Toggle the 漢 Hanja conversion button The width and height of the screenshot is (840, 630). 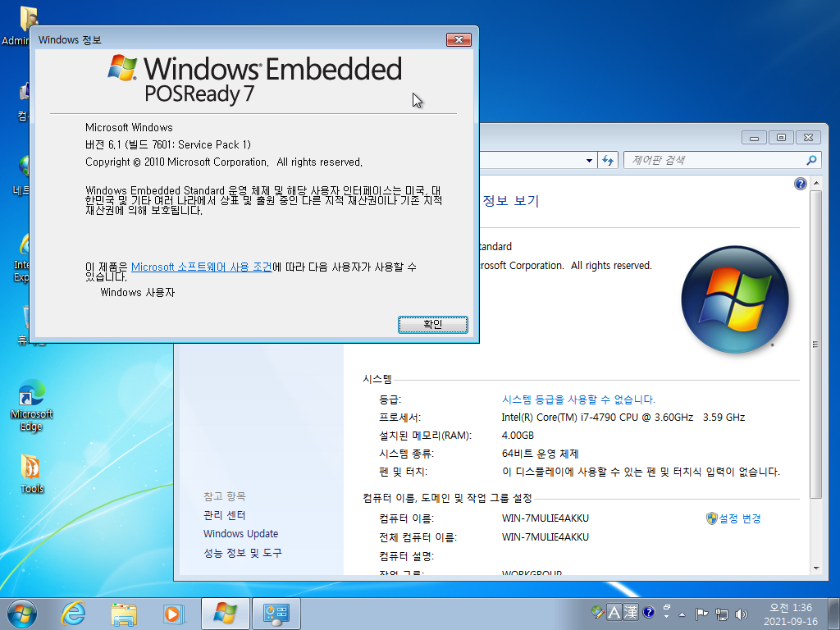[x=631, y=612]
